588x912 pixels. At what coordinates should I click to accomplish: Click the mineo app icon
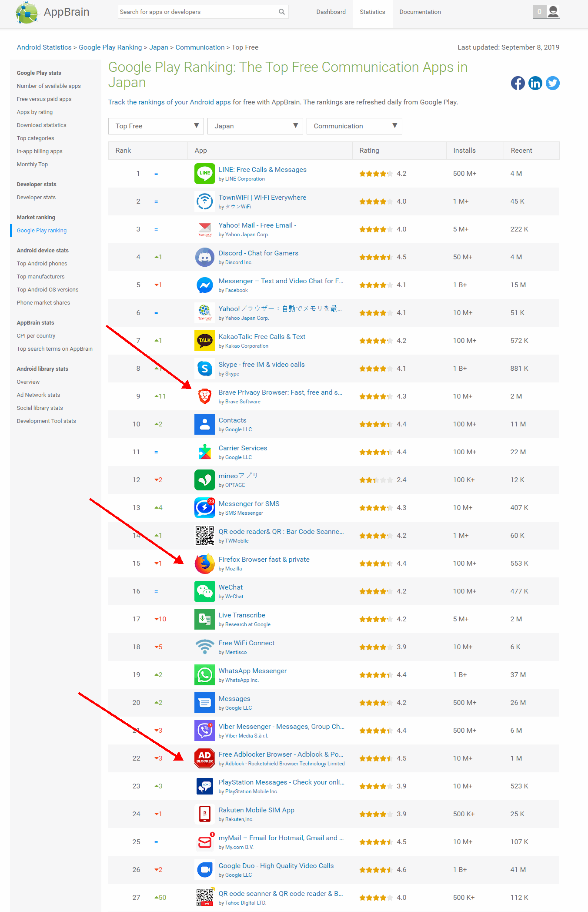click(204, 480)
